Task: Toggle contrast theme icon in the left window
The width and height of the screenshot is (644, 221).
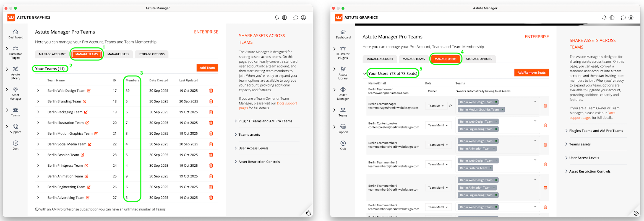Action: 285,18
